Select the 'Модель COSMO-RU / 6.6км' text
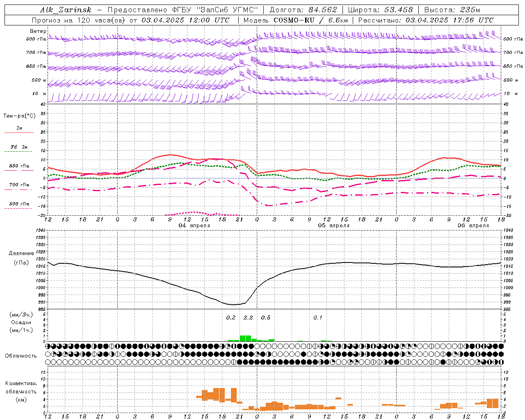This screenshot has width=525, height=420. (x=296, y=20)
